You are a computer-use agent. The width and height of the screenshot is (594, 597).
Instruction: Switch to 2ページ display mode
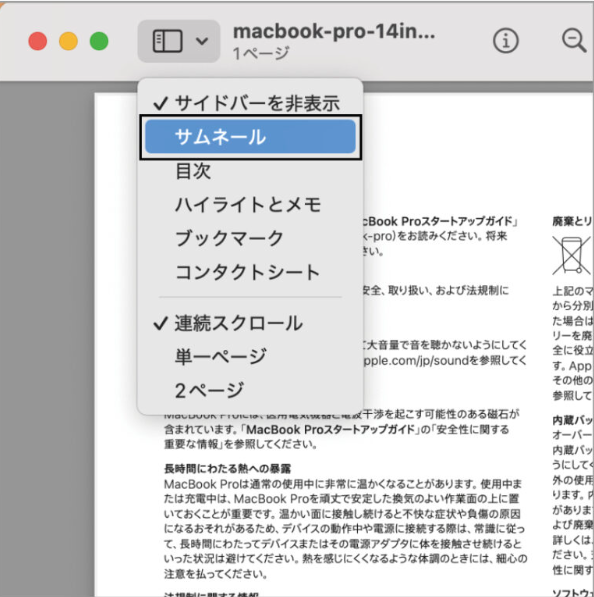(250, 390)
